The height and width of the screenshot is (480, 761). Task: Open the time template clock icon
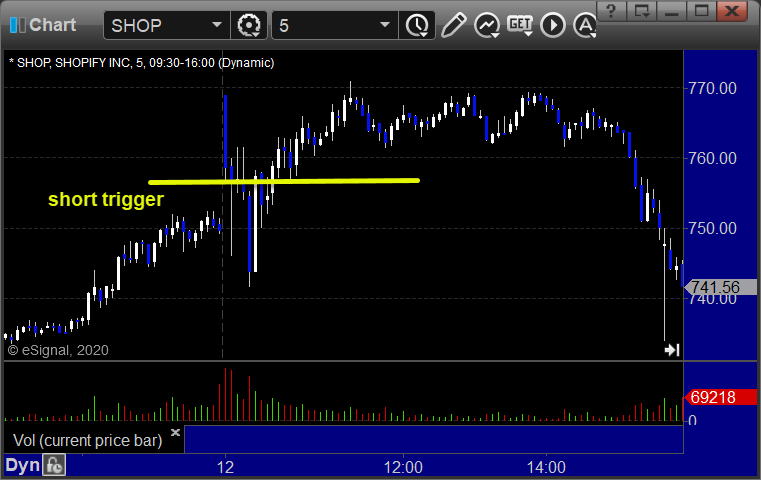tap(417, 25)
